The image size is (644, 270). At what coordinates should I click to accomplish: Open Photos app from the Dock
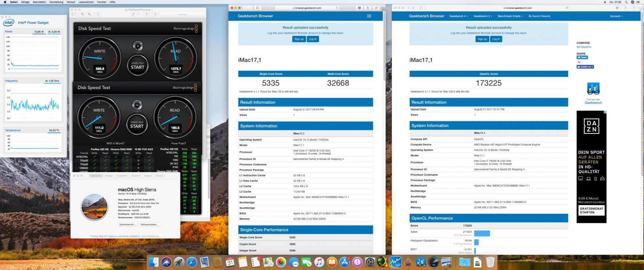click(281, 262)
